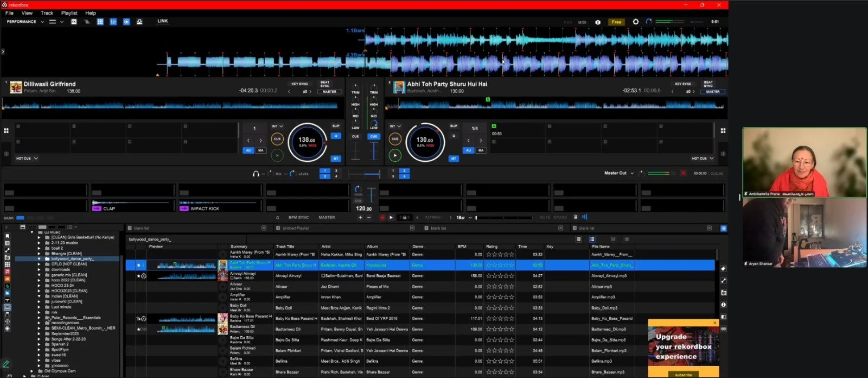Click the channel 2 volume fader
Screen dimensions: 868x378
pyautogui.click(x=374, y=150)
